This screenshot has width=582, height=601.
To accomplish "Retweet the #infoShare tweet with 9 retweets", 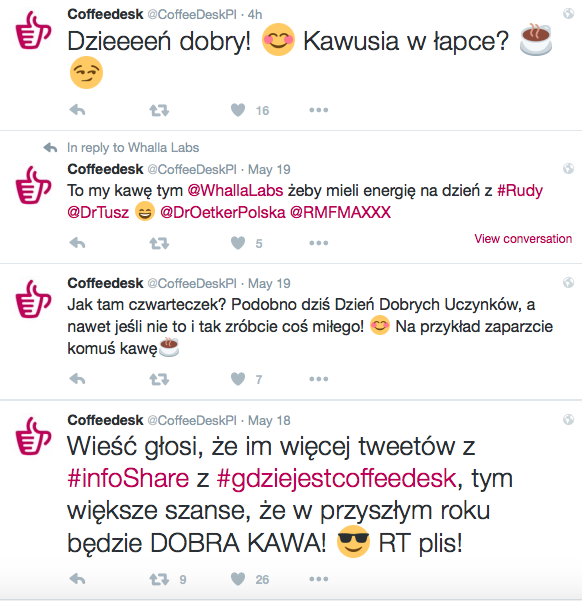I will coord(159,579).
